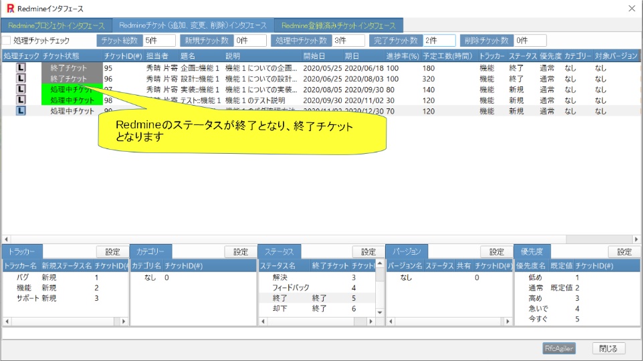Image resolution: width=644 pixels, height=361 pixels.
Task: Click 設定 button in バージョン panel
Action: click(497, 252)
